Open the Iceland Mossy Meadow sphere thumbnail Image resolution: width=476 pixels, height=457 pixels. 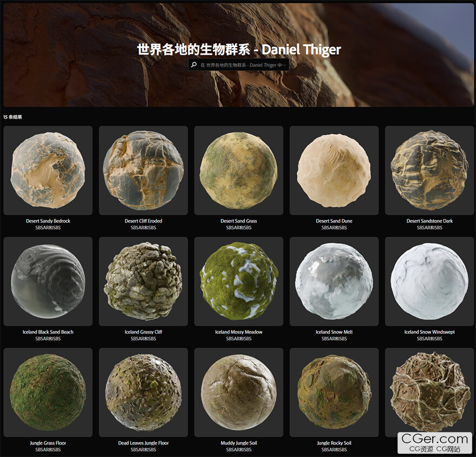239,282
